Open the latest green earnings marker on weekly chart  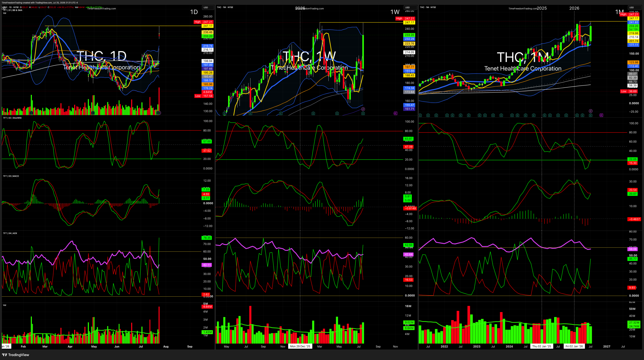click(363, 113)
